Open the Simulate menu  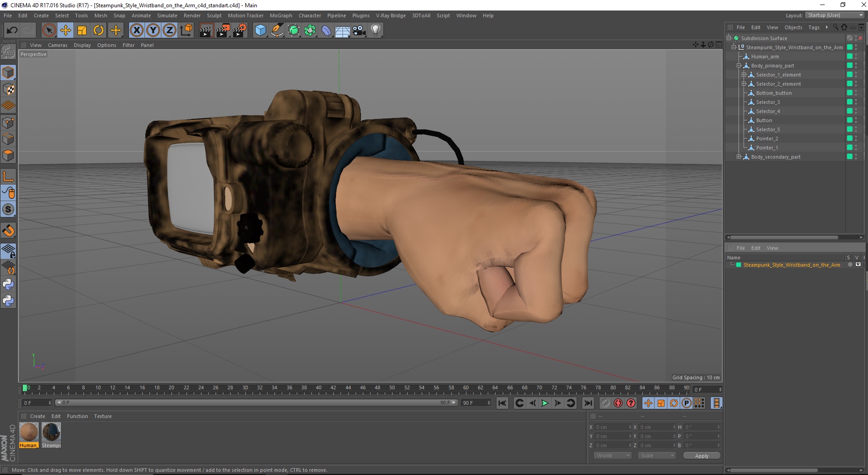coord(167,15)
